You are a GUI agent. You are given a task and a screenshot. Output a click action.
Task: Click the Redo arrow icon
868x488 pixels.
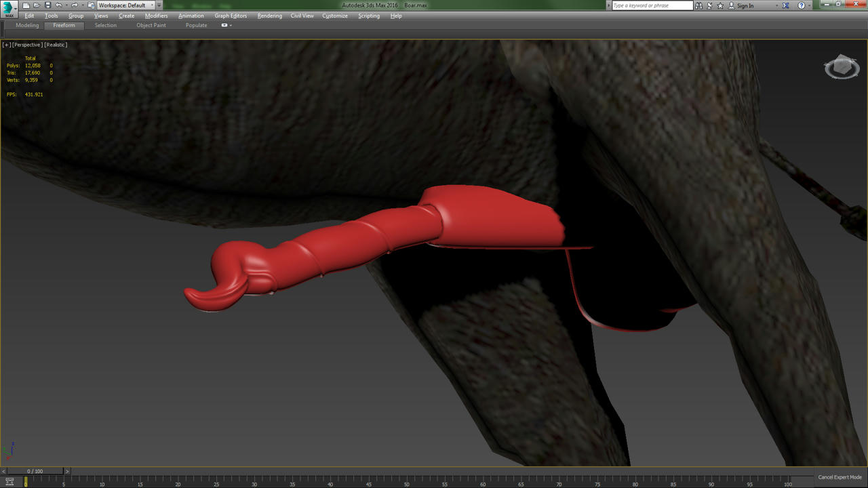(75, 5)
